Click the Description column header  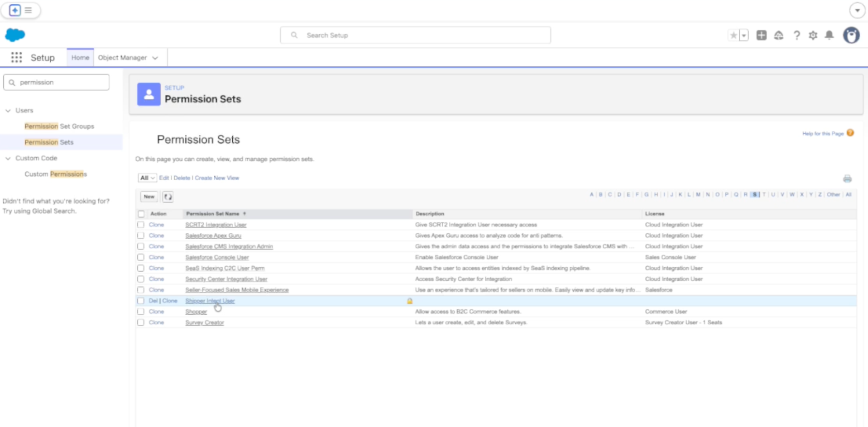coord(430,213)
